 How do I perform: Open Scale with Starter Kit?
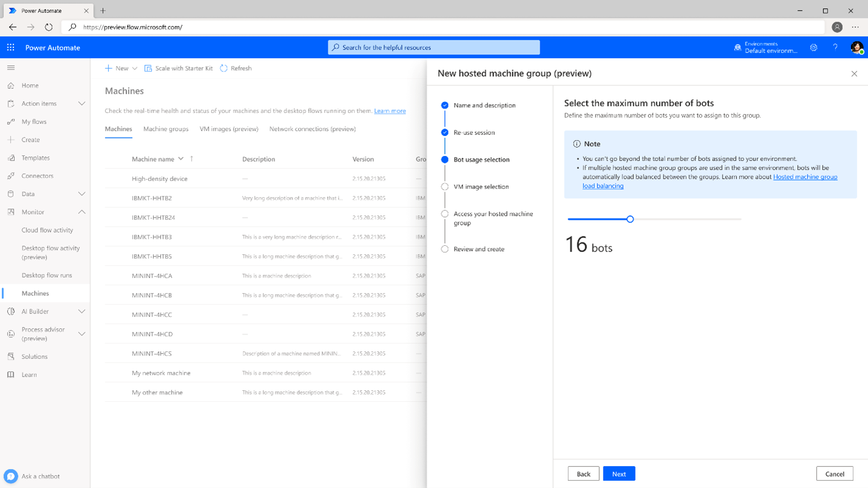tap(178, 68)
